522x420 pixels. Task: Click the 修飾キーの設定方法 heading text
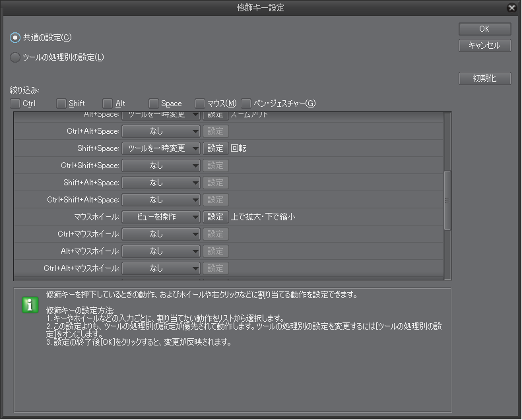(x=81, y=311)
